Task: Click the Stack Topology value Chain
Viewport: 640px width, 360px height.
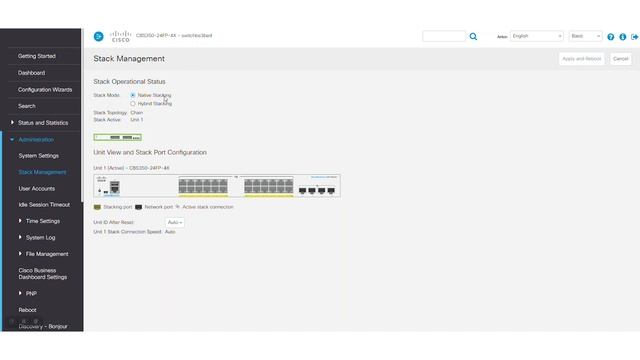Action: pyautogui.click(x=137, y=113)
